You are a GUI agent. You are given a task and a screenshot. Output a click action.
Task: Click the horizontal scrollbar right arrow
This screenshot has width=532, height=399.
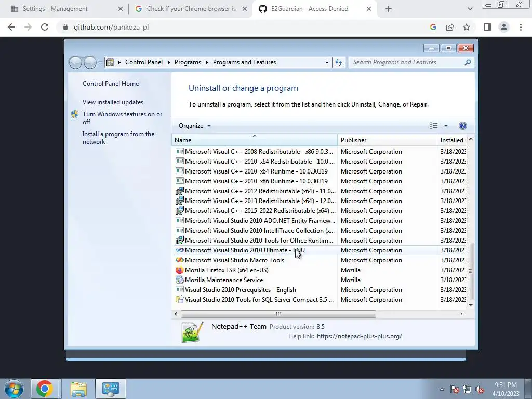click(461, 314)
